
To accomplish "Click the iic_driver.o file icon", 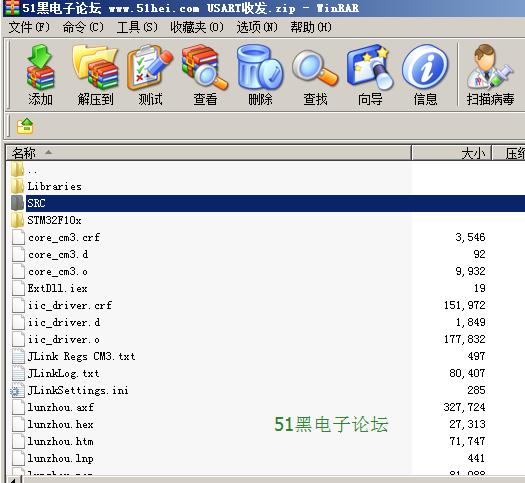I will (18, 339).
